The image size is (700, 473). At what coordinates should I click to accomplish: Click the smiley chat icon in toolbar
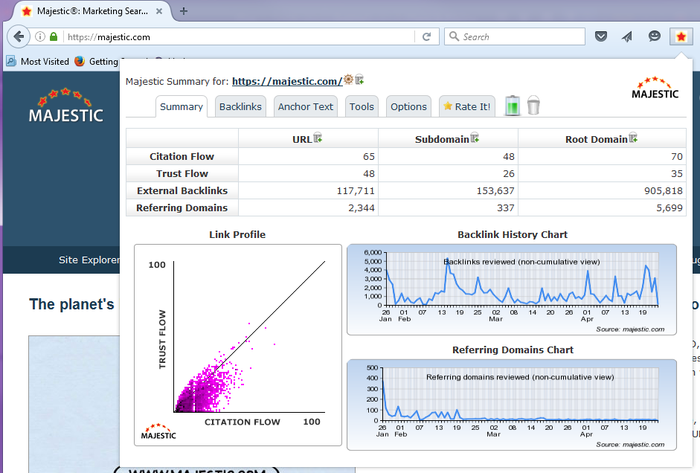click(654, 36)
